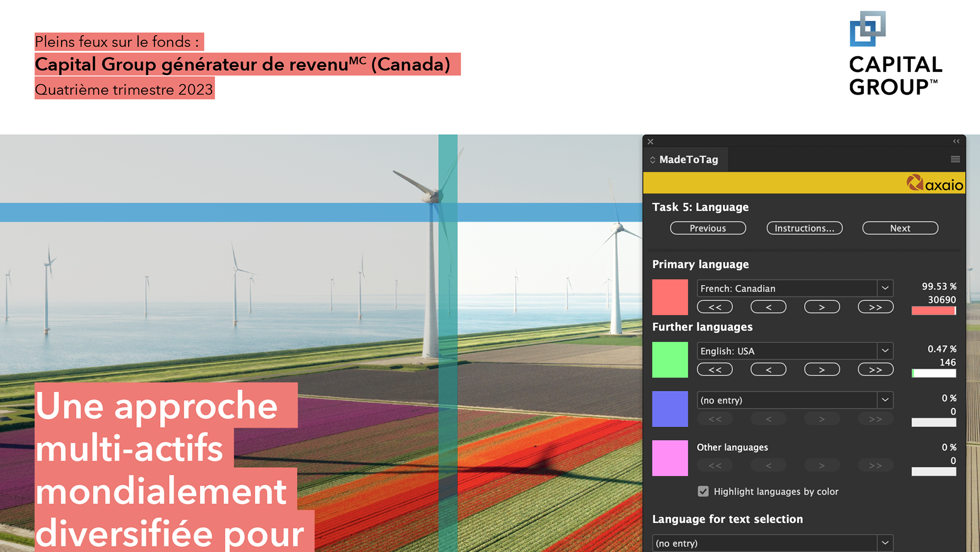Click the Task 5: Language heading
Viewport: 980px width, 552px height.
click(701, 207)
